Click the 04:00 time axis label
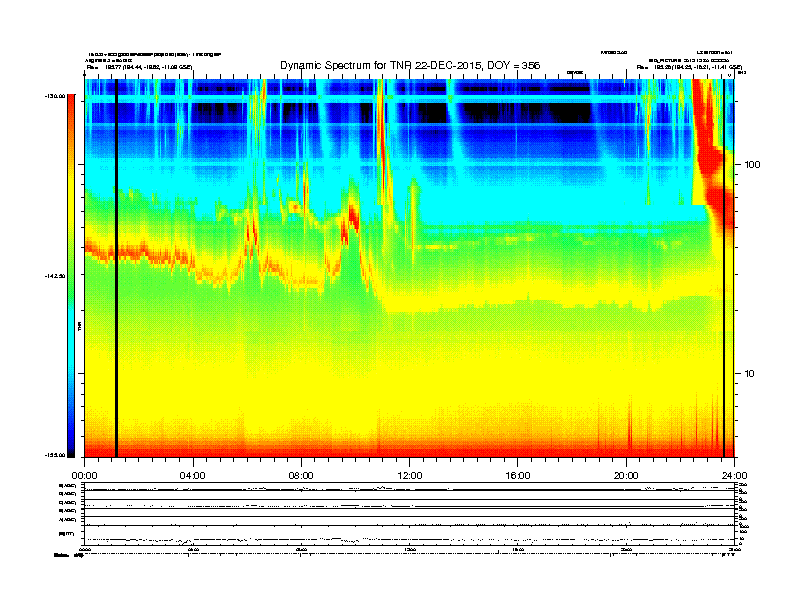Screen dimensions: 792x612 (x=193, y=476)
